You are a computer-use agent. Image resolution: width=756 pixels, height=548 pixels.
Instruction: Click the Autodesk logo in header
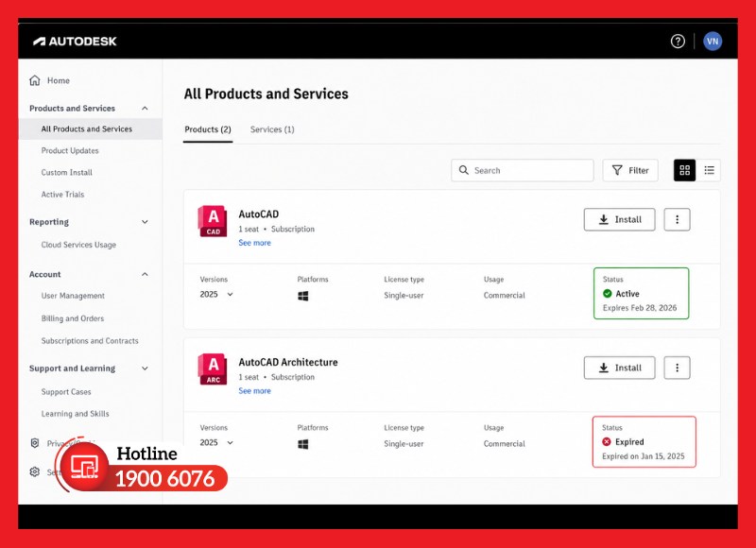[x=75, y=42]
